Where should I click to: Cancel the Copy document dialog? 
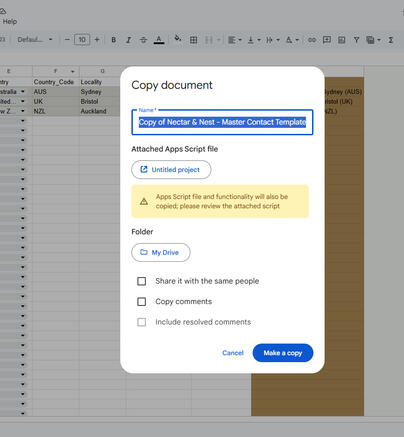tap(233, 353)
